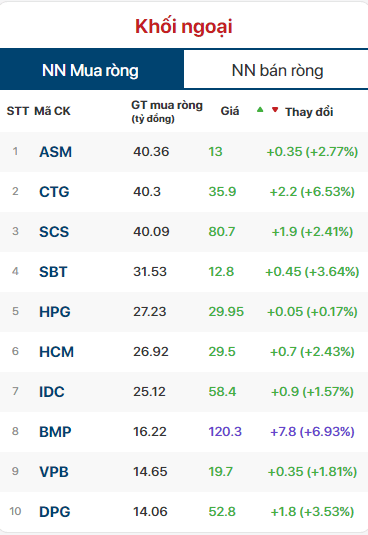Viewport: 368px width, 535px height.
Task: Select the NN Mua ròng tab
Action: tap(91, 70)
